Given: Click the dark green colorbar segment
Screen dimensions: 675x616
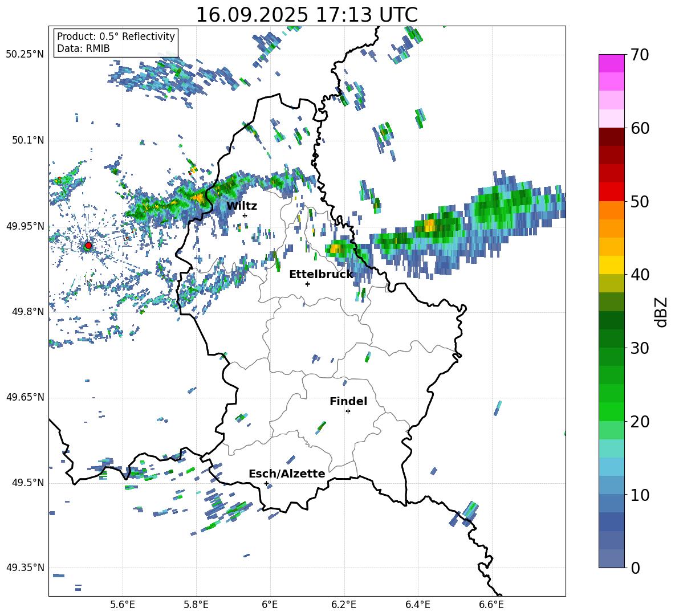Looking at the screenshot, I should tap(611, 320).
